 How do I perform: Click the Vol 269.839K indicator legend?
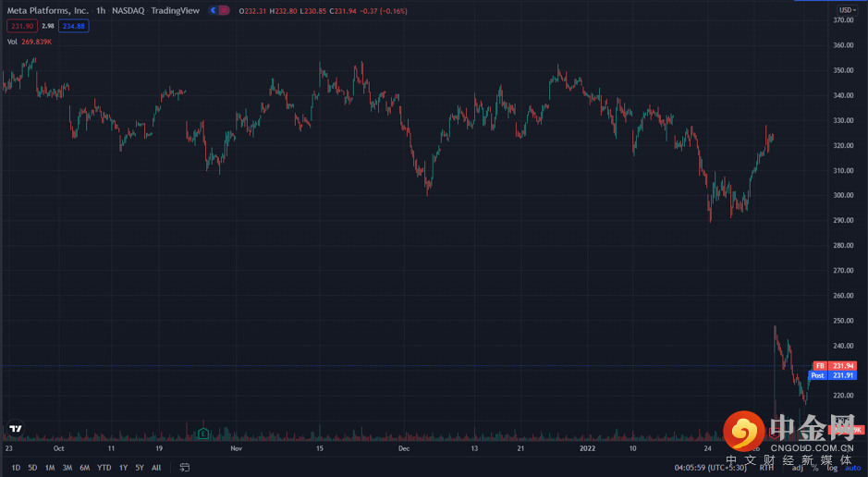coord(30,42)
